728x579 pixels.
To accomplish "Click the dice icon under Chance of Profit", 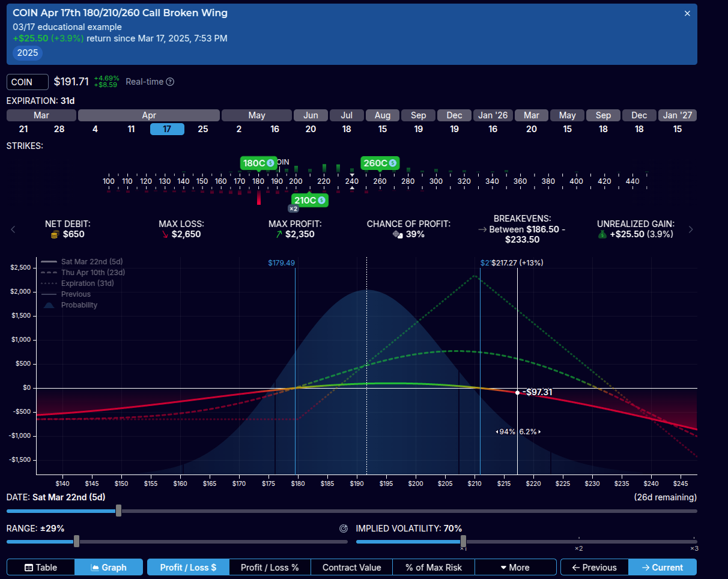I will 398,234.
